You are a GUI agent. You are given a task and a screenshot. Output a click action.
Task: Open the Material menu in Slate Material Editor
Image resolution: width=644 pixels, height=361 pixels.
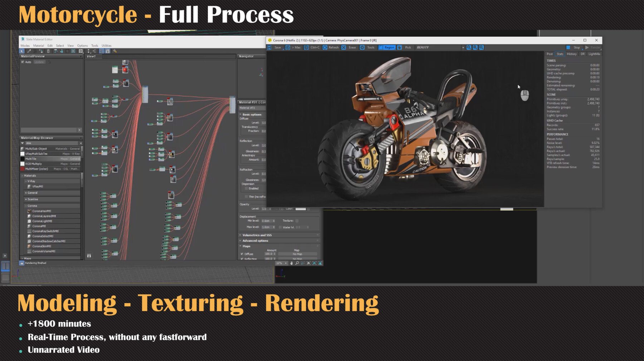point(39,45)
